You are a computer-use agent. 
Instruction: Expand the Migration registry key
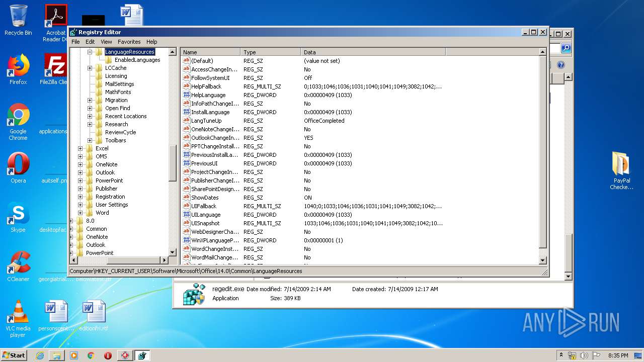(90, 100)
